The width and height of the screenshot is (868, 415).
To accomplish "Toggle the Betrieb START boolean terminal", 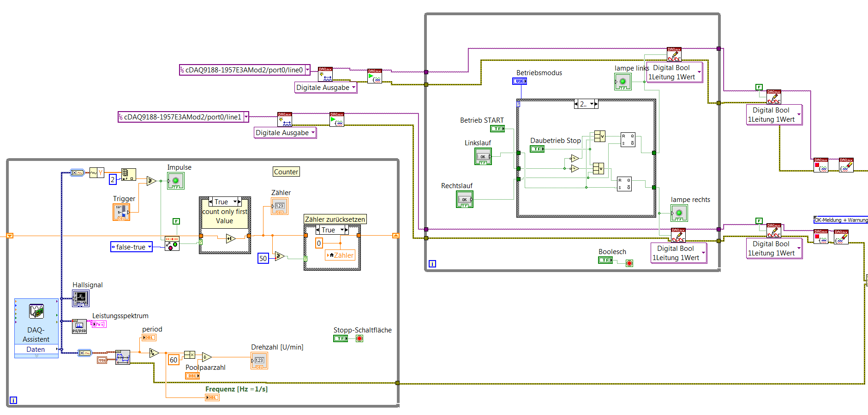I will pos(497,129).
